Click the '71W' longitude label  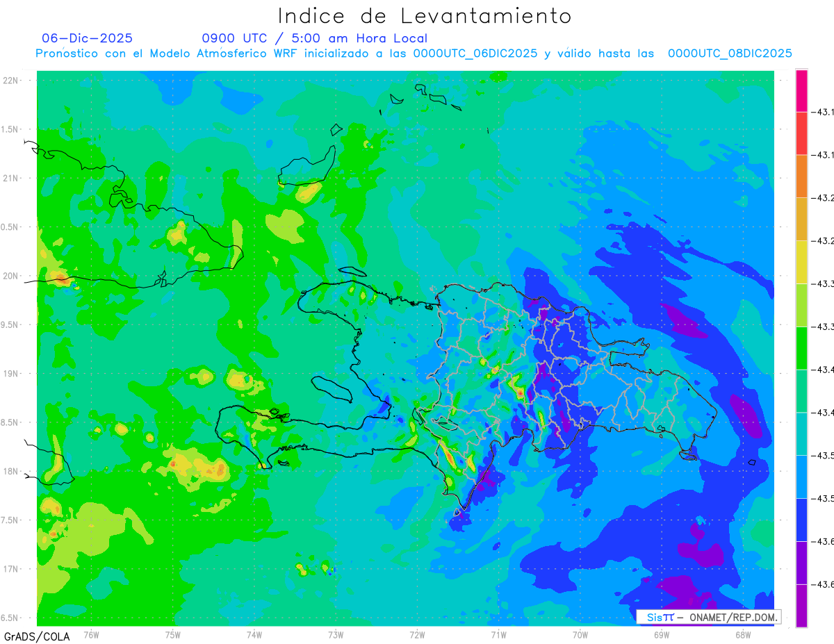pyautogui.click(x=498, y=634)
